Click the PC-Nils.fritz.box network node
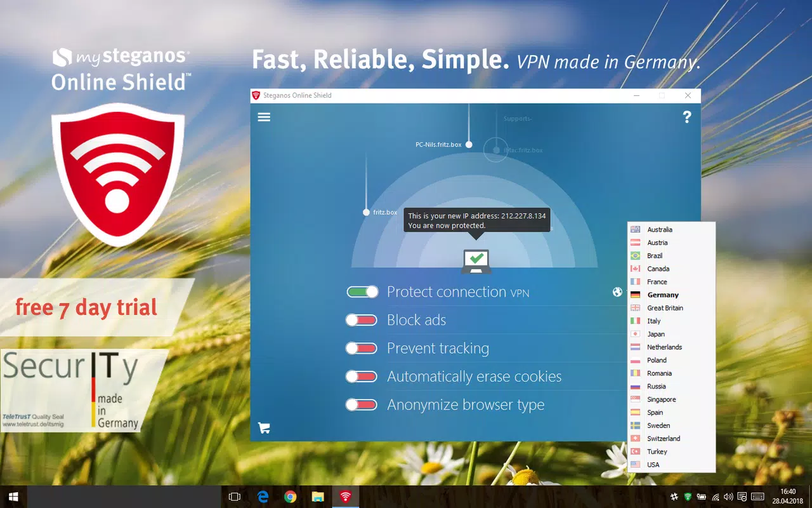 pos(469,145)
